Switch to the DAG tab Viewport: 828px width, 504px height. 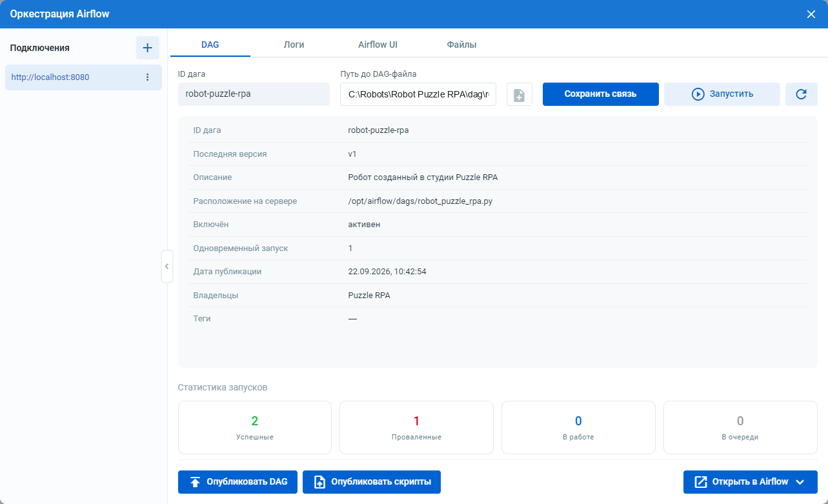[210, 45]
